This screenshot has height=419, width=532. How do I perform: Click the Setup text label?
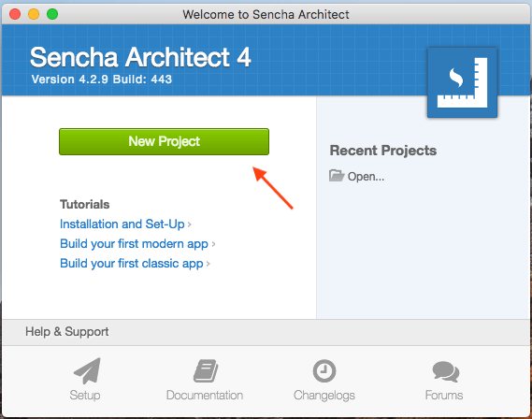tap(85, 396)
